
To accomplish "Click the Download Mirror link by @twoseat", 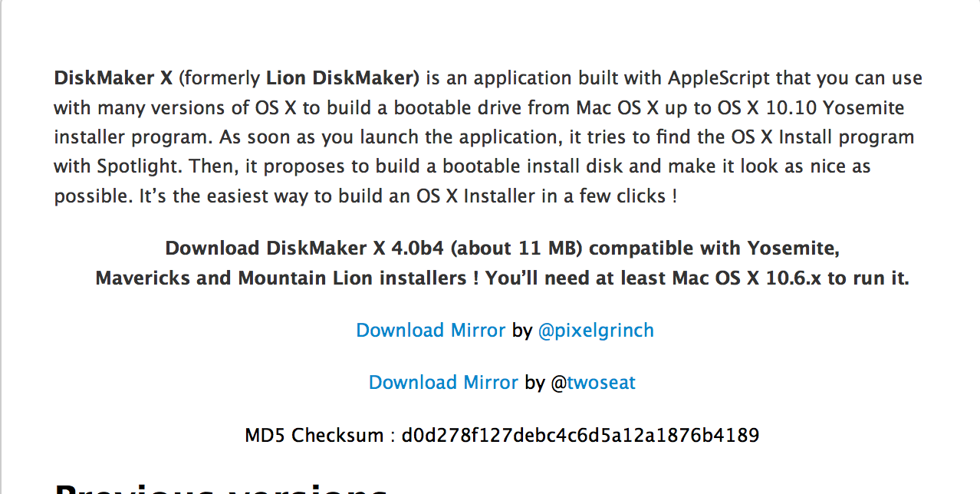I will click(443, 383).
